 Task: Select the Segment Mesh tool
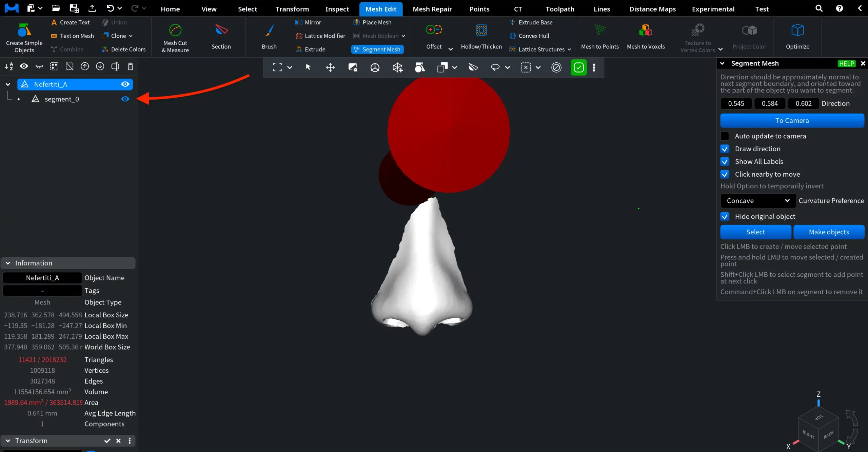[377, 49]
